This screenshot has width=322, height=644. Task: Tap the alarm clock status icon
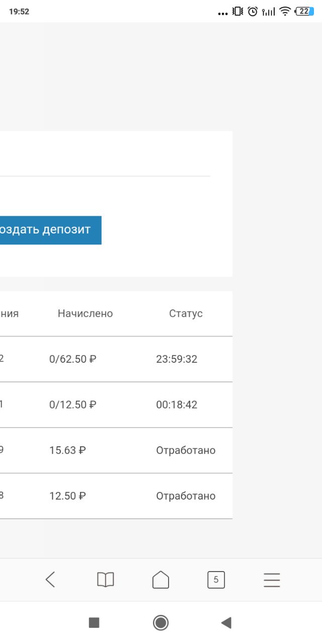pyautogui.click(x=253, y=11)
